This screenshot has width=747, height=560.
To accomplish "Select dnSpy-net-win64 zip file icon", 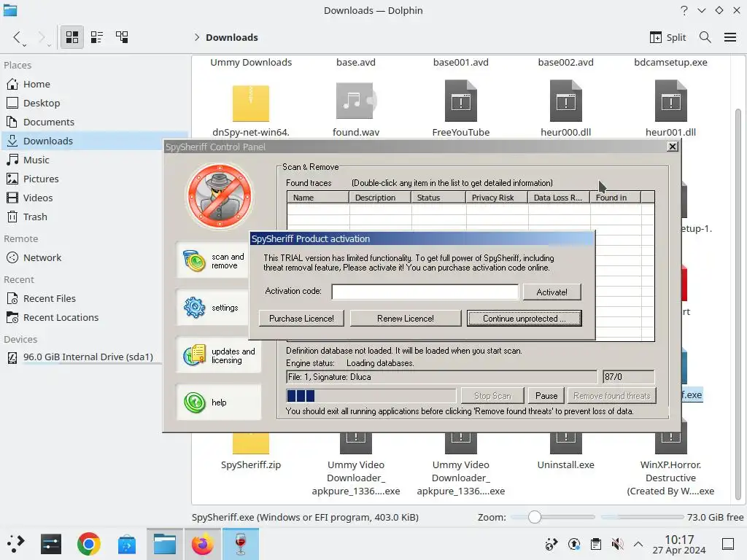I will click(x=251, y=103).
